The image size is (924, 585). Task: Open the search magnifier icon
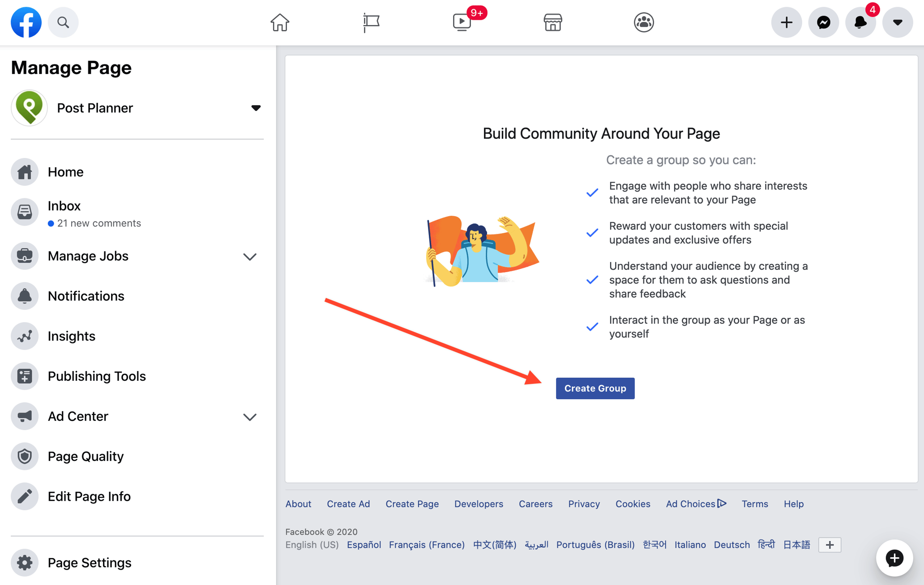point(63,22)
